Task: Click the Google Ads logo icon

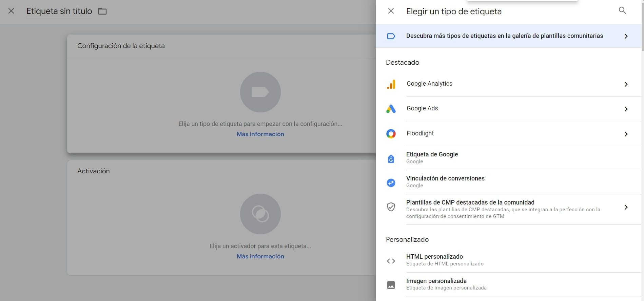Action: coord(391,109)
